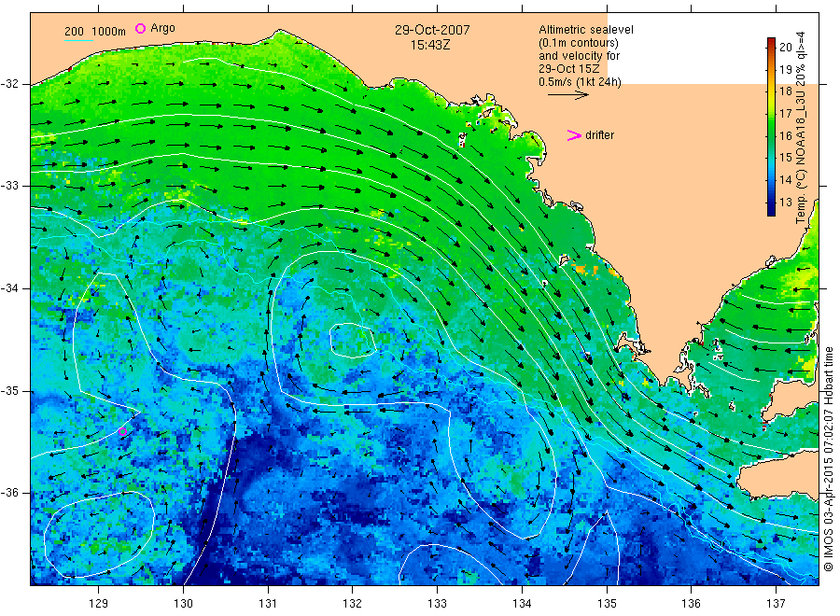Click the longitude label 137
840x616 pixels.
click(776, 604)
